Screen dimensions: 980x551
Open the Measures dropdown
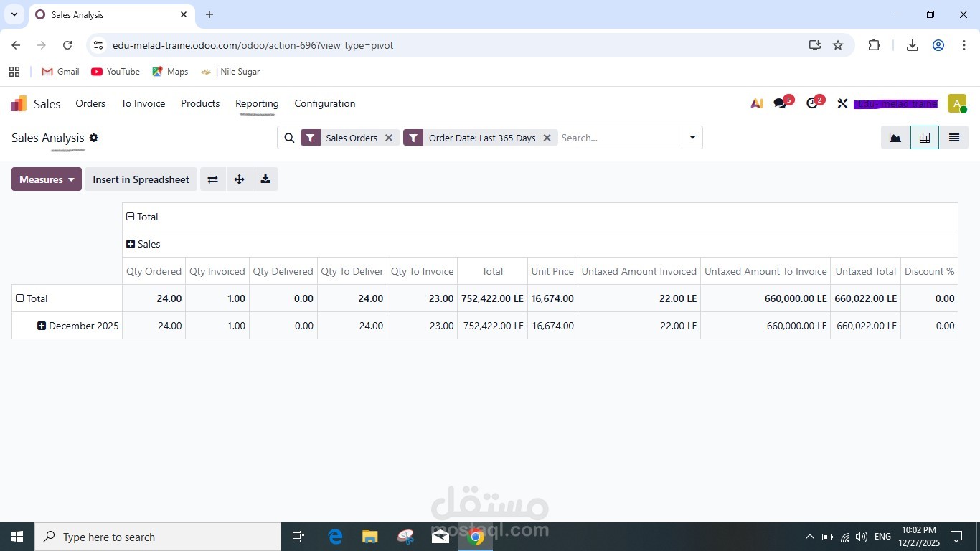point(47,179)
